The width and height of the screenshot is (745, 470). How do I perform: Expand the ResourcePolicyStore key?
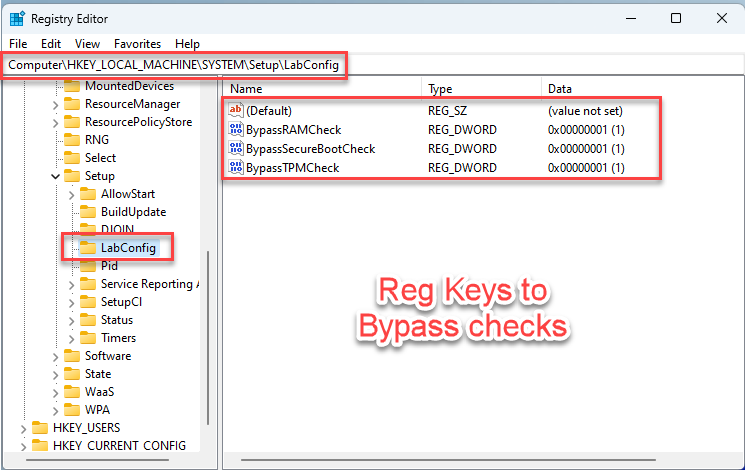pos(55,123)
